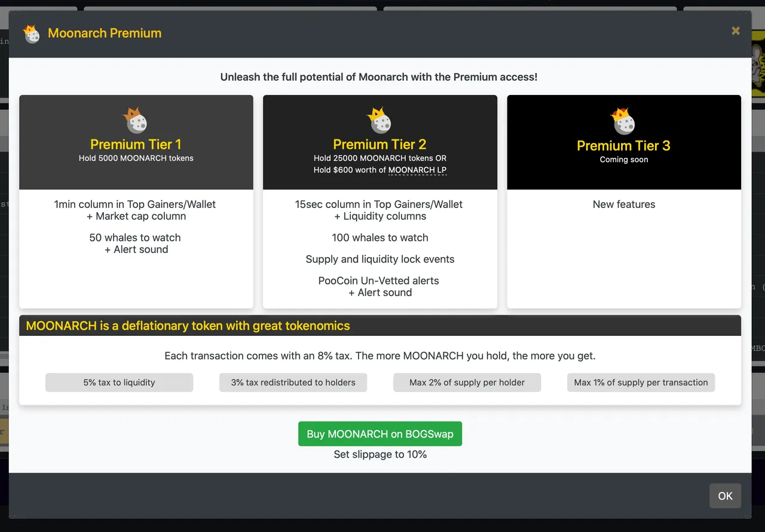Click 'Hold 25000 MOONARCH tokens OR' text
The height and width of the screenshot is (532, 765).
[x=380, y=158]
